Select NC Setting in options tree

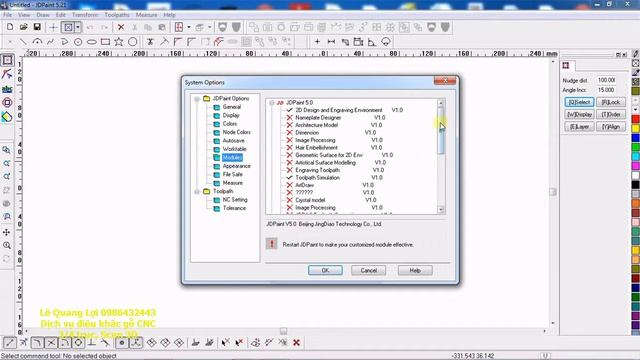235,200
